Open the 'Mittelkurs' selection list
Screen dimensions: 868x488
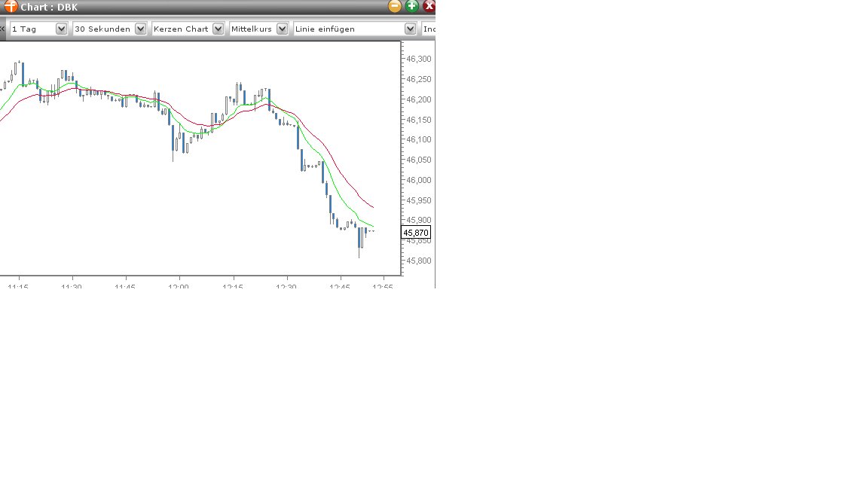point(282,28)
